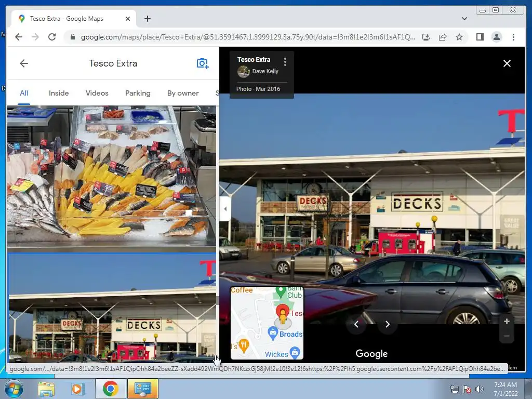Click the speaker volume tray icon

click(479, 389)
